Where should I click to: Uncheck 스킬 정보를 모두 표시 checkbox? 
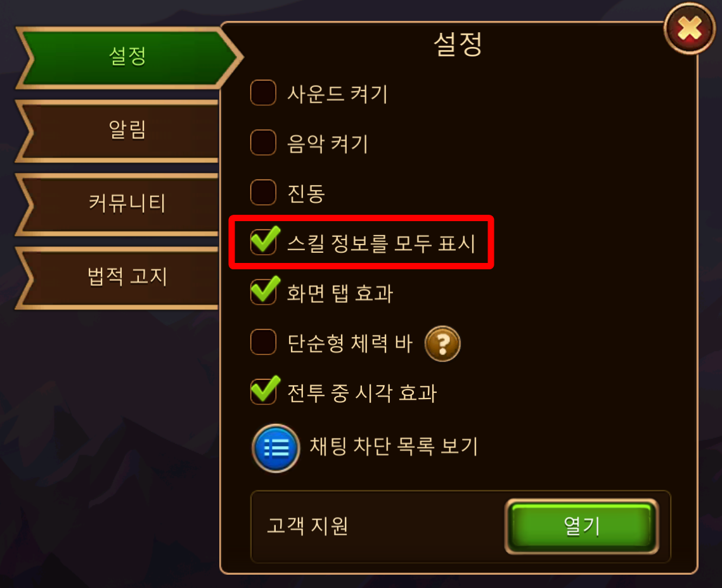tap(264, 241)
